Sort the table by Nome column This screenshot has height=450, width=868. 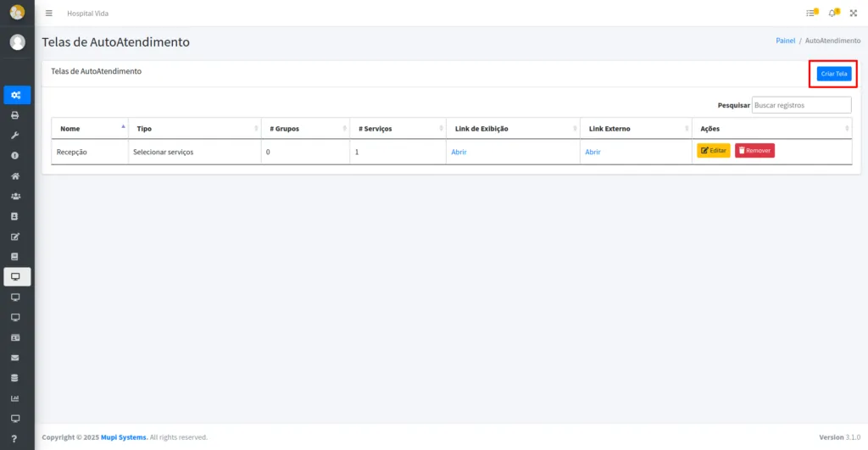(x=89, y=129)
